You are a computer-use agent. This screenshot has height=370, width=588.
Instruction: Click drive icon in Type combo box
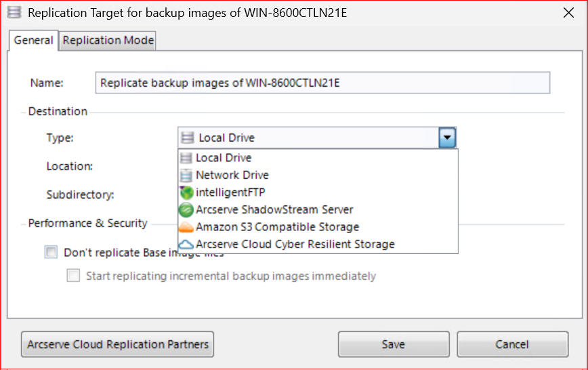[187, 138]
